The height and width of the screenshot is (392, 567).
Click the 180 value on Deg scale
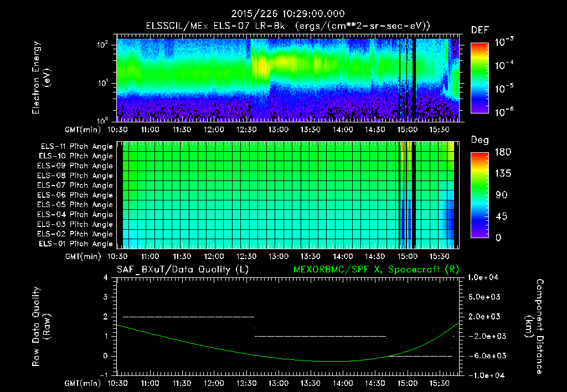coord(503,152)
